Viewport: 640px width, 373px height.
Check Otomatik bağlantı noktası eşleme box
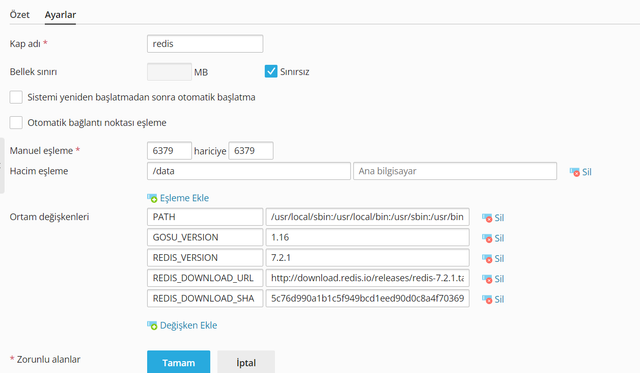pos(16,122)
